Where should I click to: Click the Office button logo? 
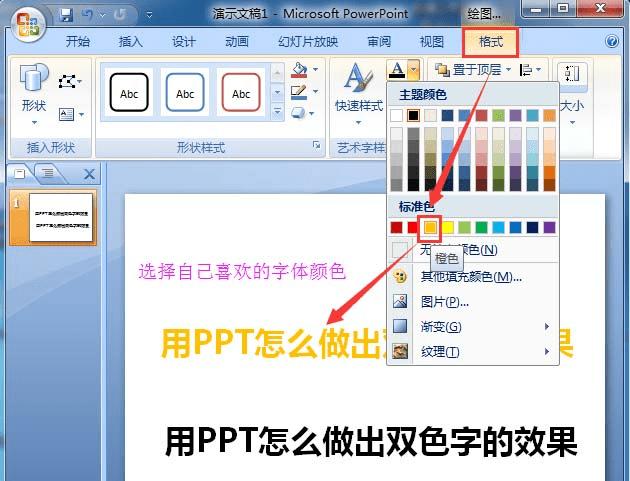click(x=27, y=24)
